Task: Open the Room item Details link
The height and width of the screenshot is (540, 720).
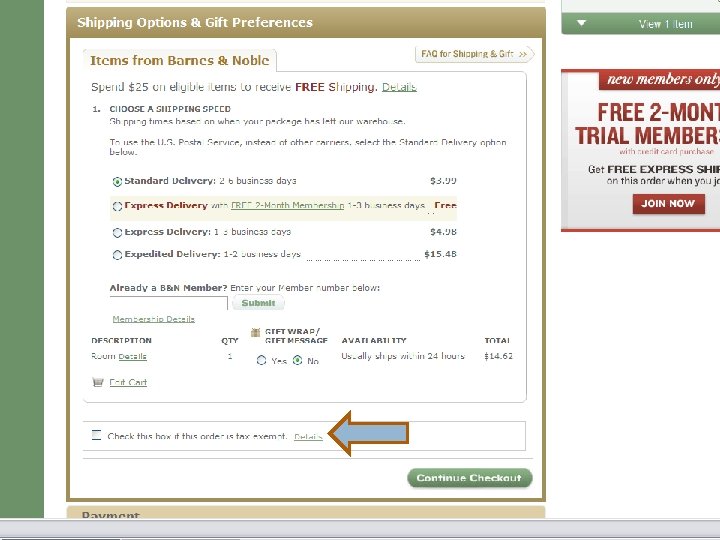Action: (x=132, y=356)
